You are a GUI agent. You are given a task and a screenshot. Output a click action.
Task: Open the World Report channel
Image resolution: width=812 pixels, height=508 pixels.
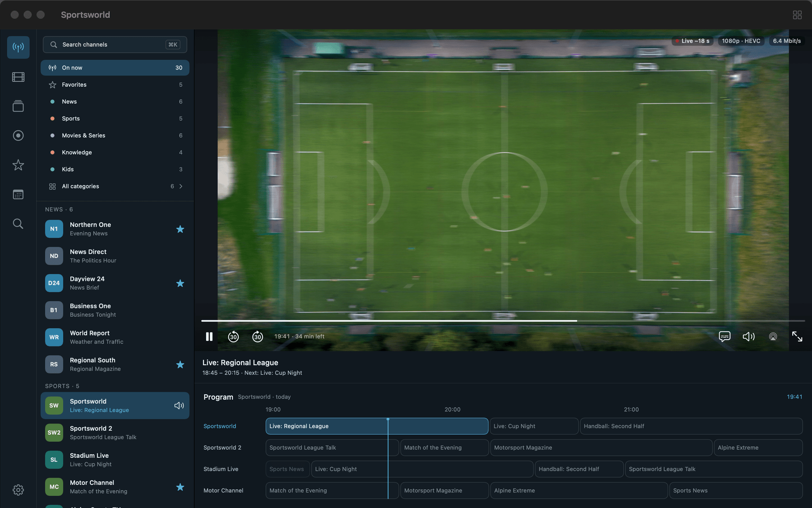pyautogui.click(x=115, y=337)
